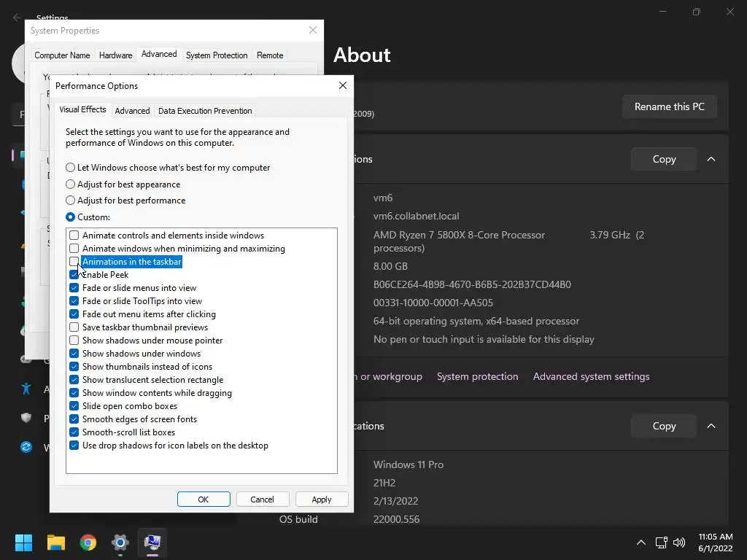Click Rename this PC
Screen dimensions: 747x560
(x=670, y=106)
